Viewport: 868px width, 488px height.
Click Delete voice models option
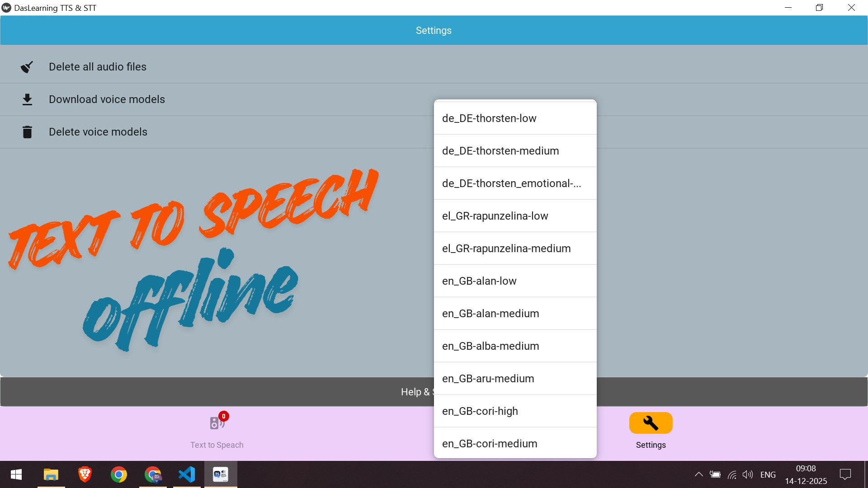98,132
